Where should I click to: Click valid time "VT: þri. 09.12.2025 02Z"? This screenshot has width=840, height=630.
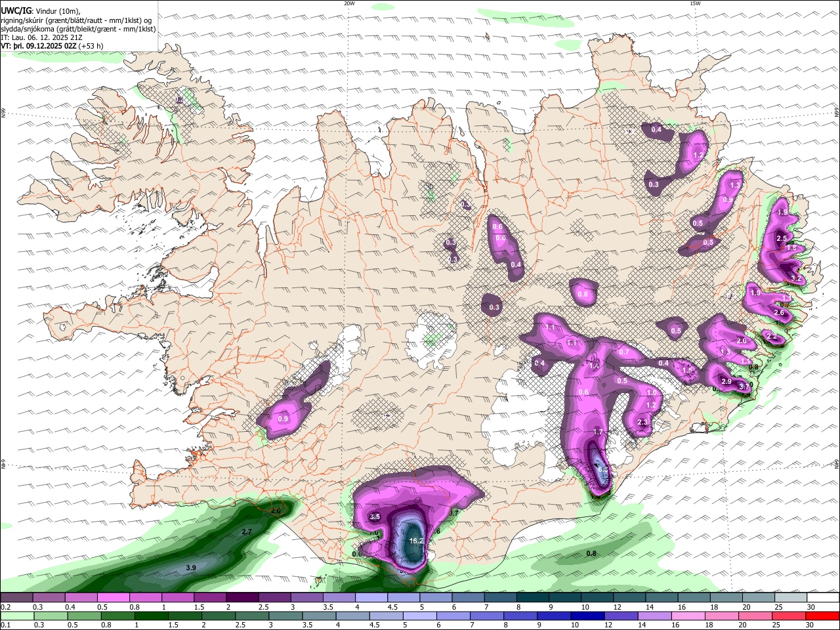[x=38, y=46]
